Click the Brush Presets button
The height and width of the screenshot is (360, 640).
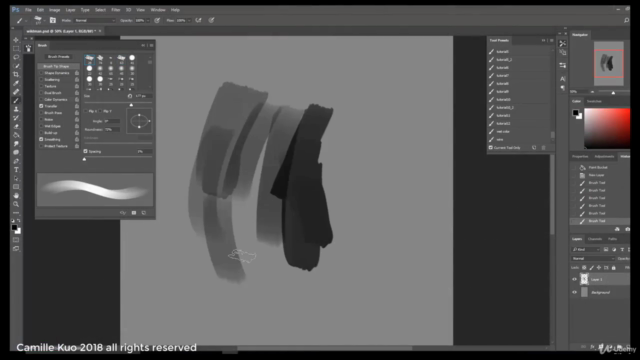pyautogui.click(x=59, y=57)
